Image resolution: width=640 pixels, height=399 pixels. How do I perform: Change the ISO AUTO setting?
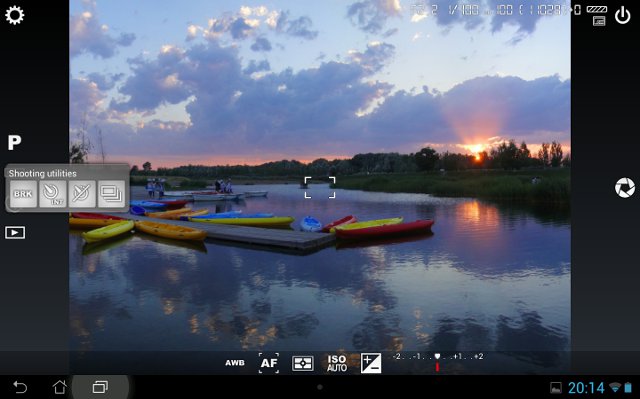click(x=337, y=363)
